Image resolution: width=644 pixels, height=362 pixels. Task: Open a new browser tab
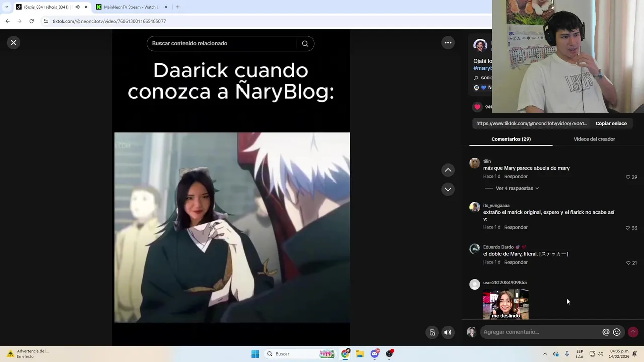(x=178, y=7)
